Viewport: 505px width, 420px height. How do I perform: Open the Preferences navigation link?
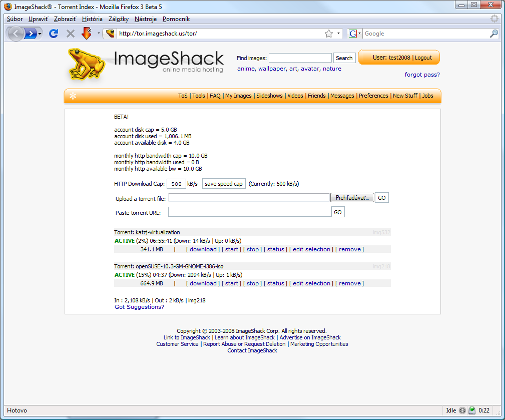pyautogui.click(x=373, y=96)
